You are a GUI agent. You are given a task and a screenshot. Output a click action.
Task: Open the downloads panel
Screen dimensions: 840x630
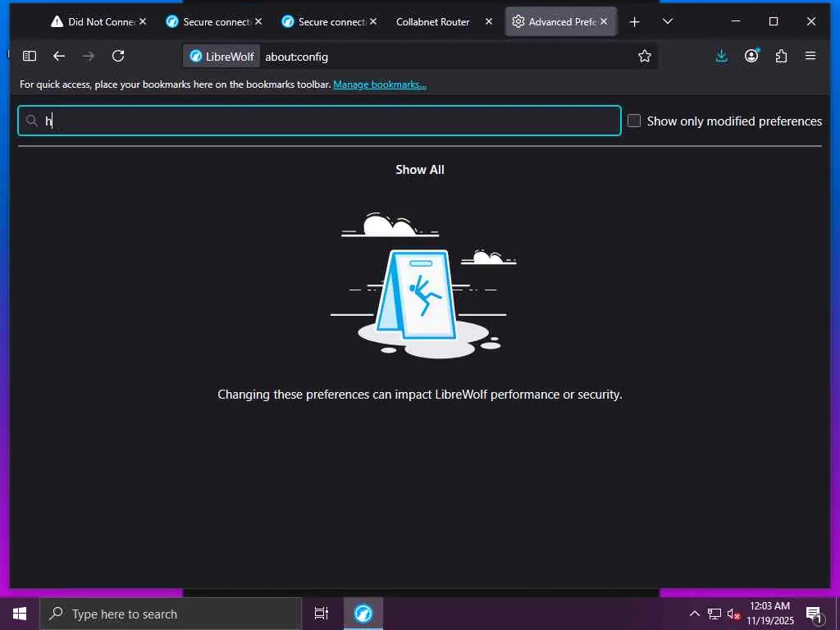(722, 56)
